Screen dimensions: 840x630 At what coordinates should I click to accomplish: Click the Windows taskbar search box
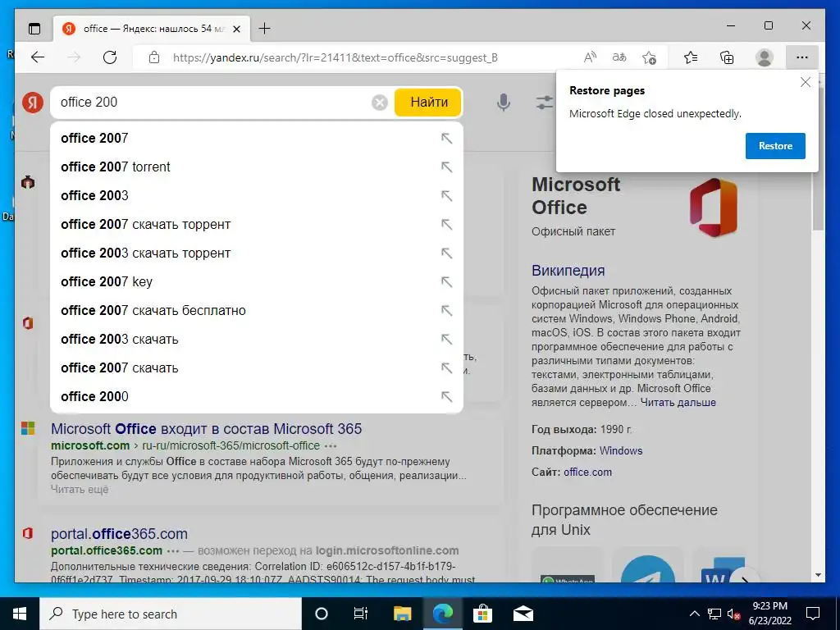[x=171, y=614]
